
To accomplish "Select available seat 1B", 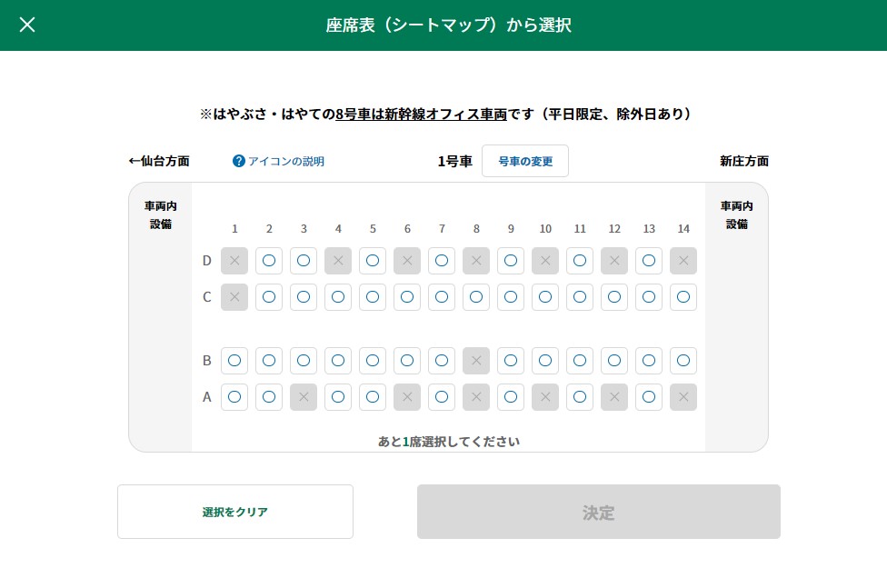I will (234, 361).
